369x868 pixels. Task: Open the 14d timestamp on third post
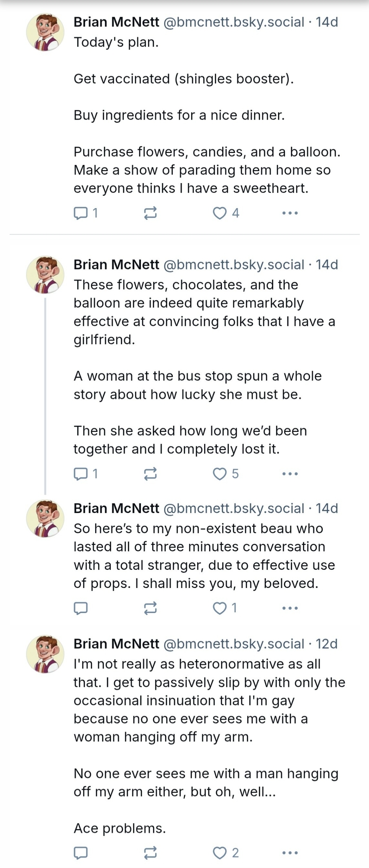tap(327, 508)
